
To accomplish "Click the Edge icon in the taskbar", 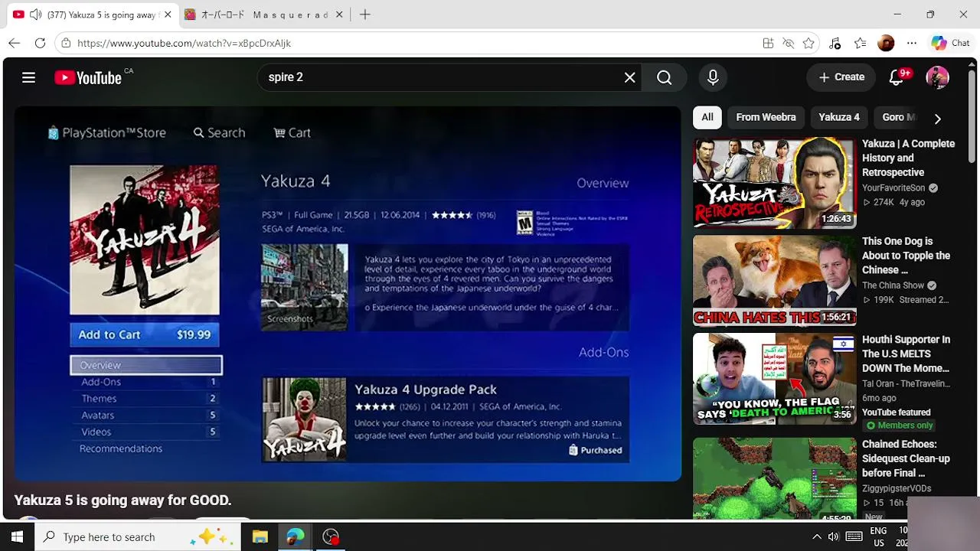I will tap(295, 536).
